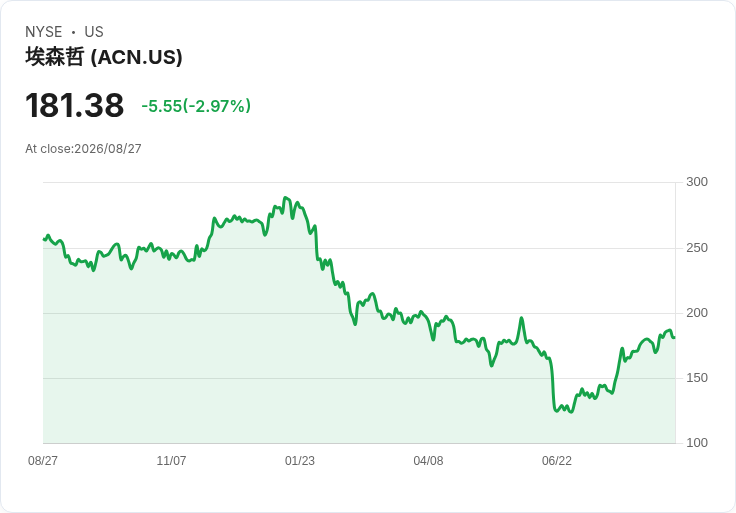Click the 08/27 x-axis date label

(x=43, y=460)
